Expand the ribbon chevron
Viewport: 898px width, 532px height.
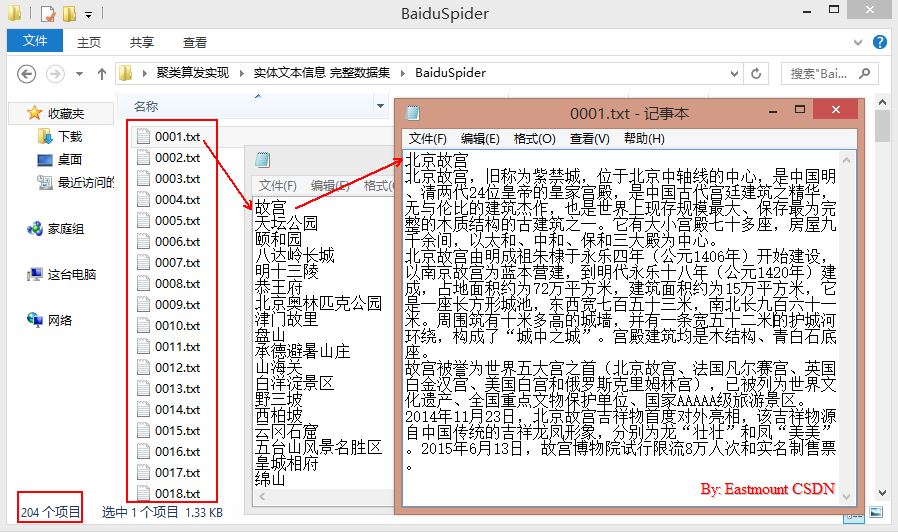[857, 42]
